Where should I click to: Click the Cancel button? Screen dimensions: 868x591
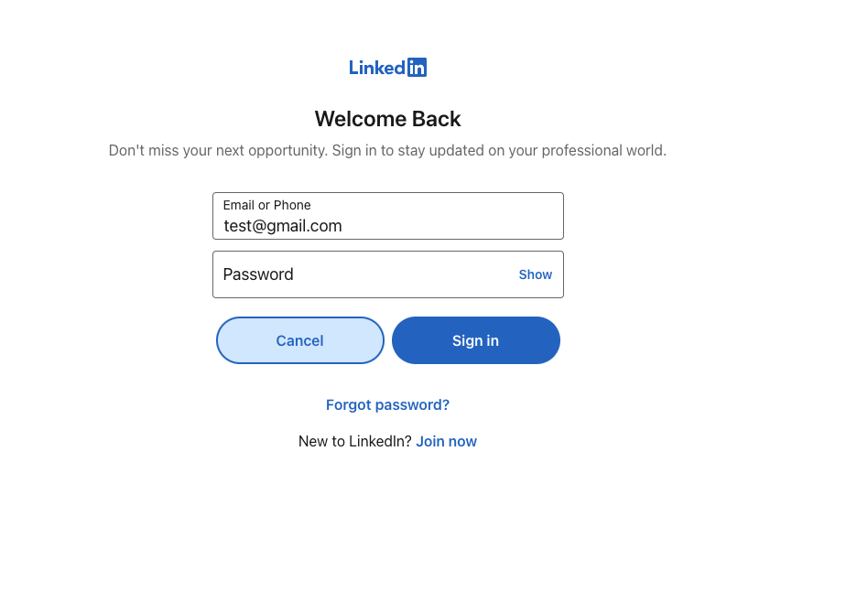point(300,340)
